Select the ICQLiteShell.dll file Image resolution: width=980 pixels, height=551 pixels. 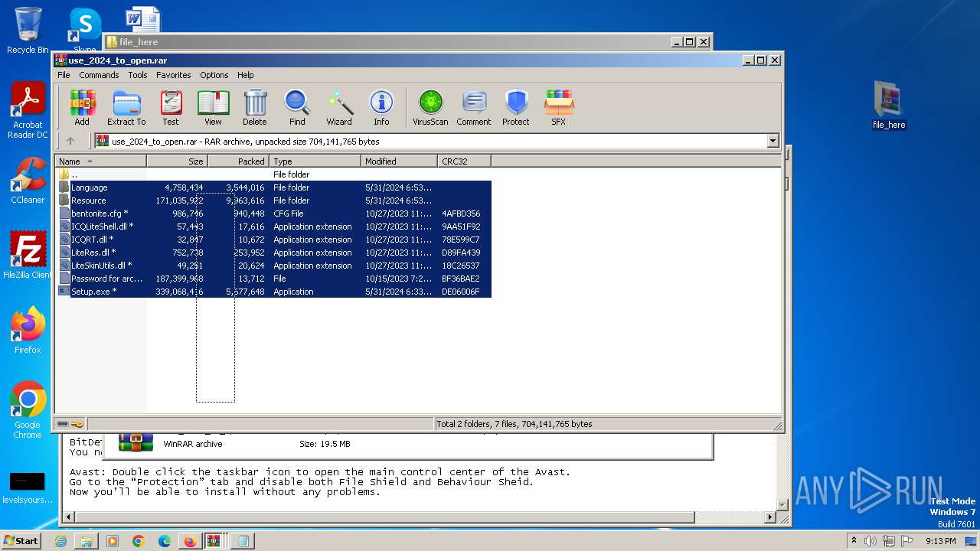coord(274,227)
